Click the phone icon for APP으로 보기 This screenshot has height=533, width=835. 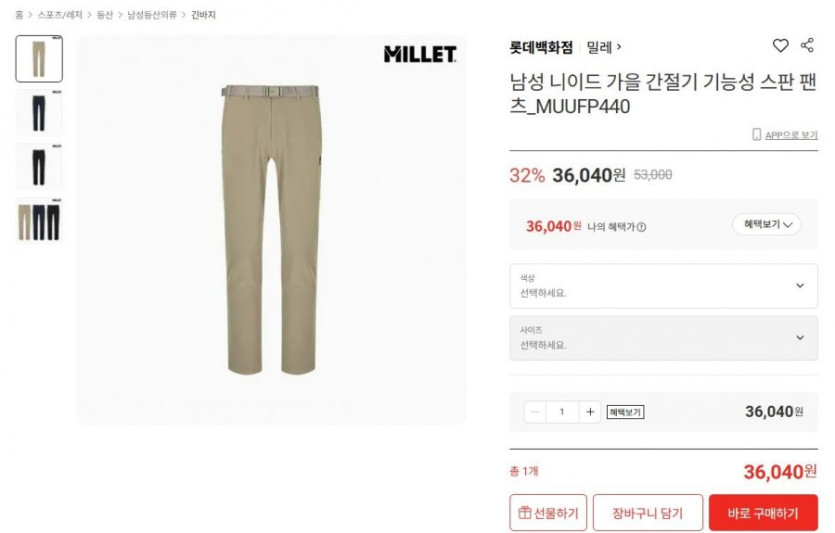(756, 134)
